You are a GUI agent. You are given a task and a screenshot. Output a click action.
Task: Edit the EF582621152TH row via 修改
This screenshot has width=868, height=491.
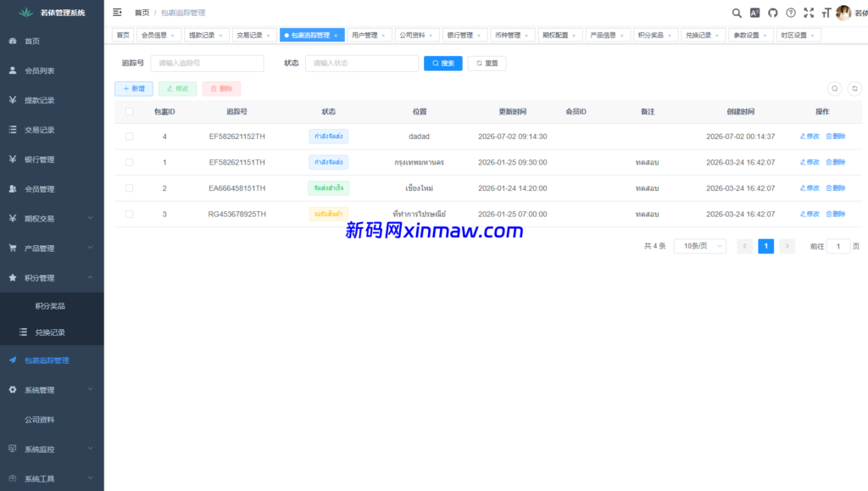(810, 137)
